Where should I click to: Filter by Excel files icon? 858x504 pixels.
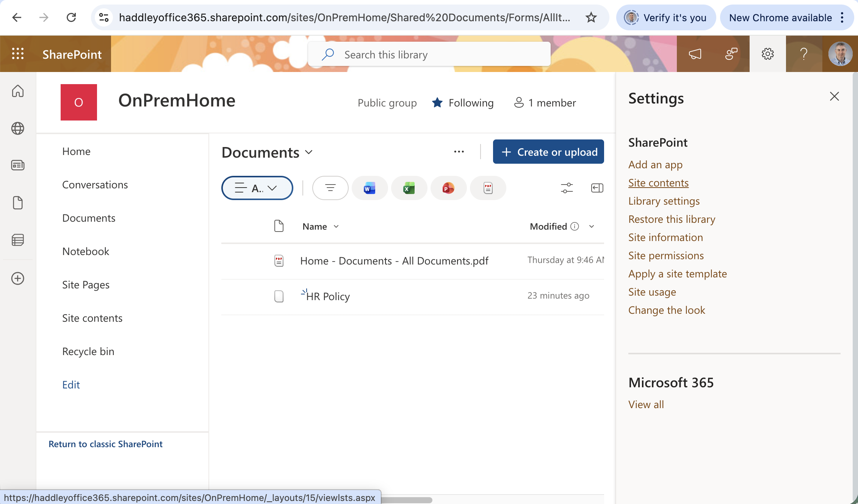tap(409, 188)
